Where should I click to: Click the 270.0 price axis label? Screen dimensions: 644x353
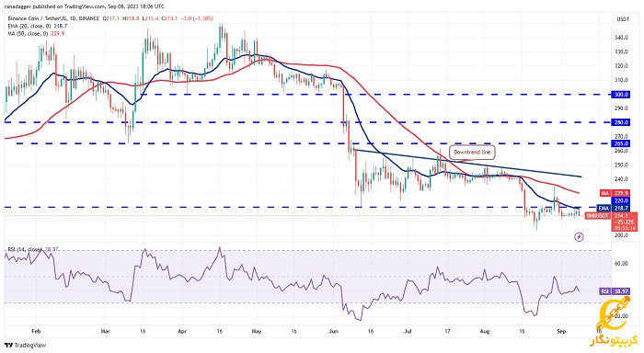[621, 136]
